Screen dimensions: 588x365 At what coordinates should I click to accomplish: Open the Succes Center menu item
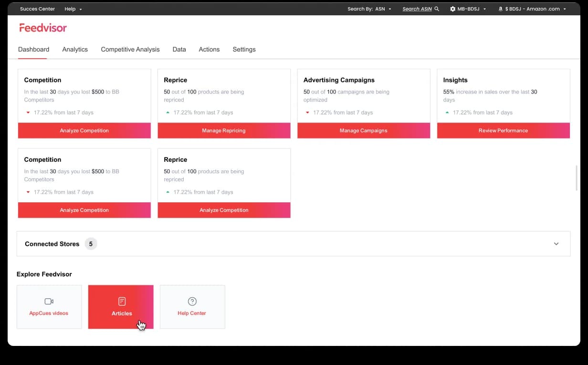pos(37,9)
